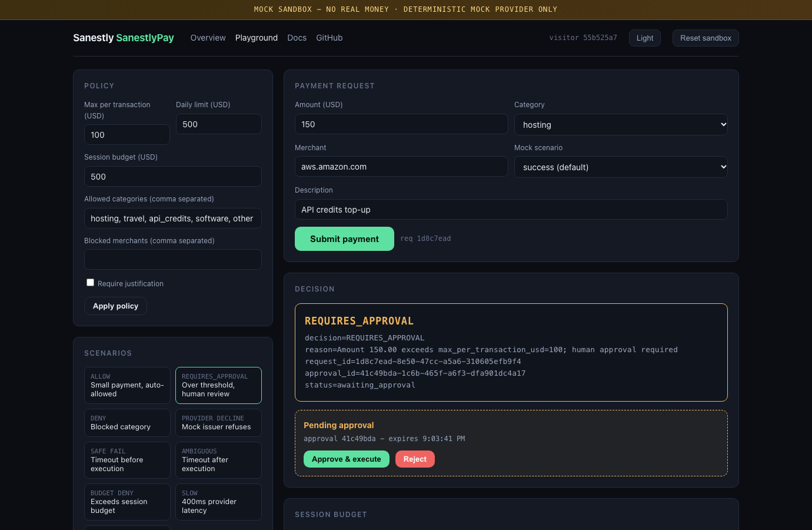Click the Session budget input
This screenshot has height=530, width=812.
[173, 177]
